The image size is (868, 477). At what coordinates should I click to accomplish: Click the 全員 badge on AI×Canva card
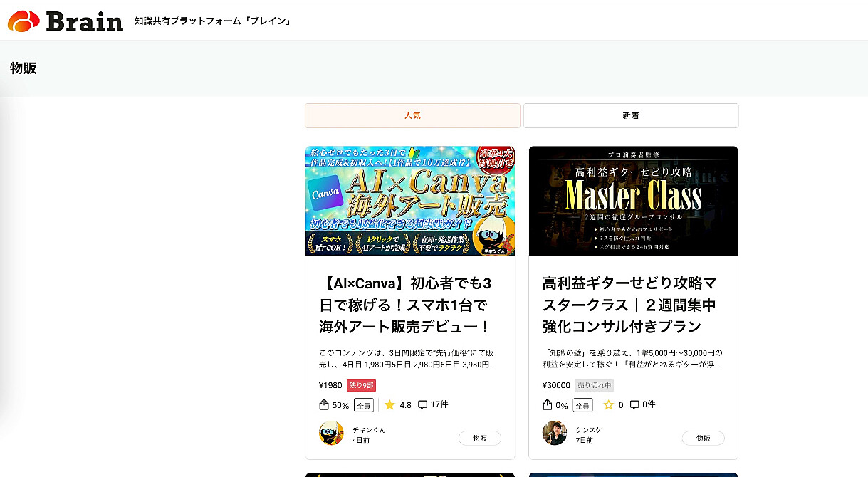(x=364, y=405)
